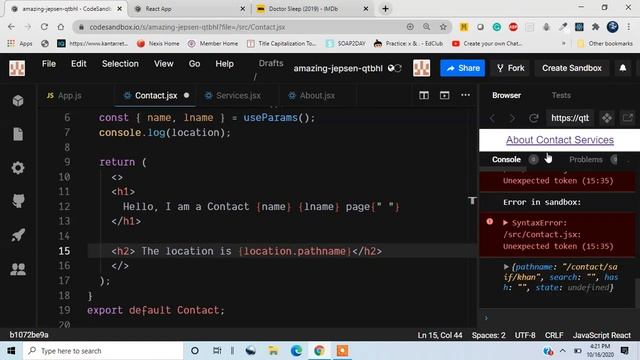640x360 pixels.
Task: Open user avatar next to Share
Action: click(421, 68)
